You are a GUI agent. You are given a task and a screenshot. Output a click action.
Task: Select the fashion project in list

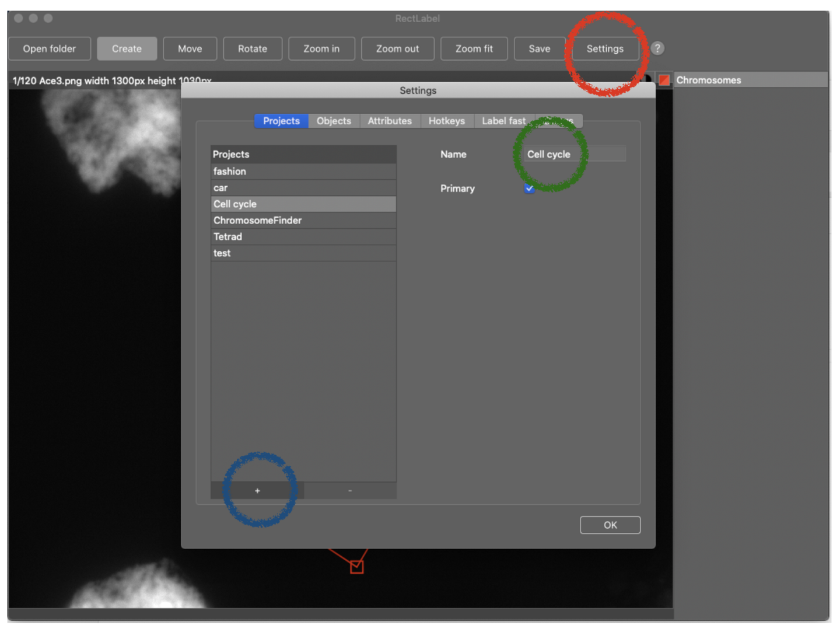(303, 172)
